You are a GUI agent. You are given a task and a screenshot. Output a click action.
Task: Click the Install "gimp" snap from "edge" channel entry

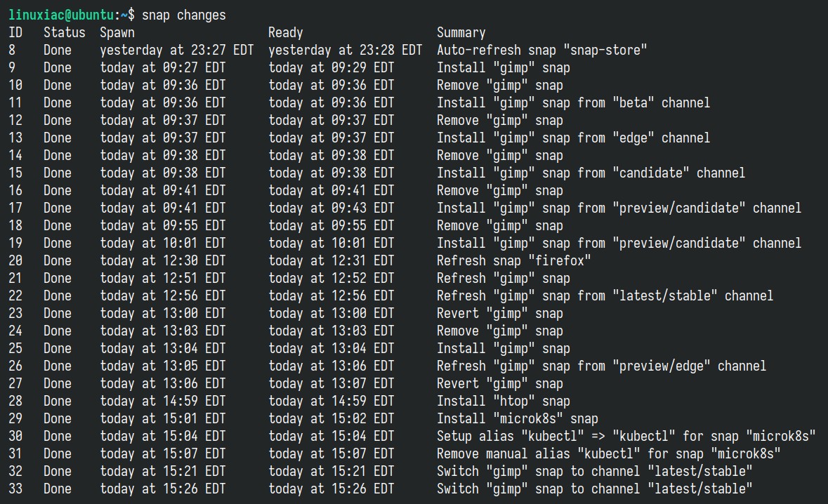click(x=573, y=138)
